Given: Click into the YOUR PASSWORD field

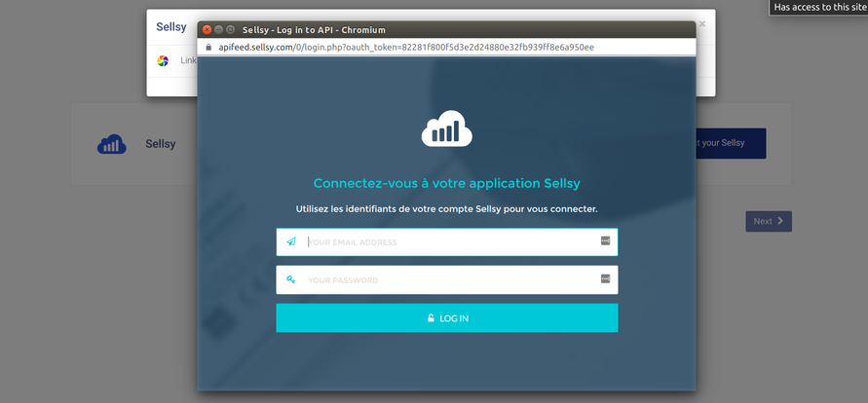Looking at the screenshot, I should click(447, 280).
